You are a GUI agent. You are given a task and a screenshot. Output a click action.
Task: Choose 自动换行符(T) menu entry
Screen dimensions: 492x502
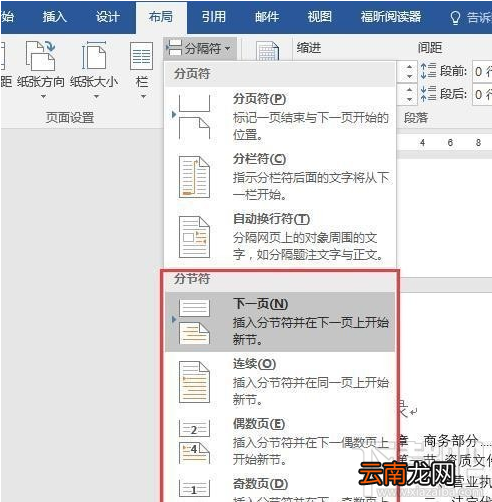pos(280,237)
